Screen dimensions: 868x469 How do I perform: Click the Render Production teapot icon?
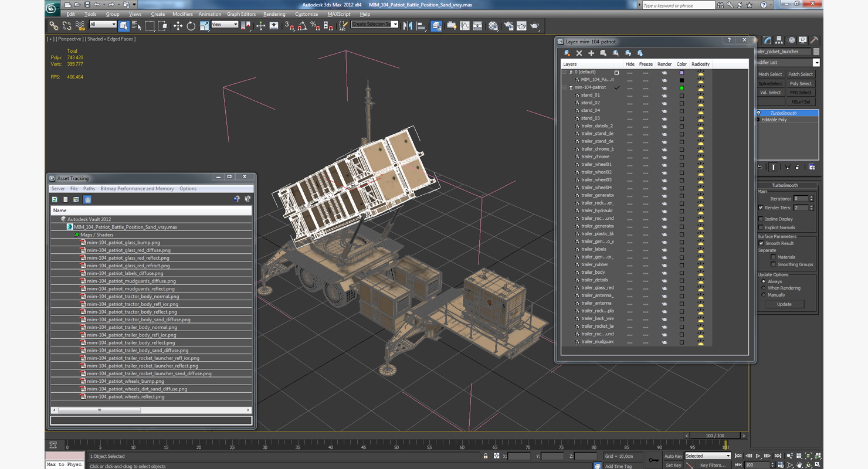click(x=535, y=26)
